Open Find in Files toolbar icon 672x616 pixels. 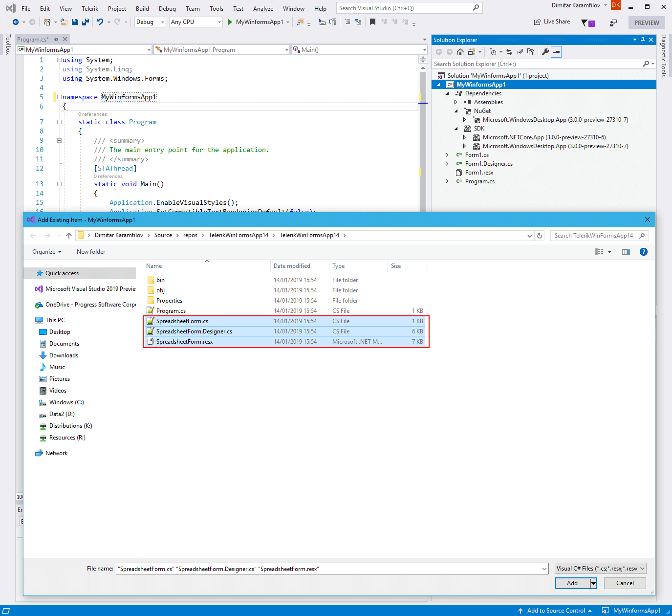click(x=300, y=22)
